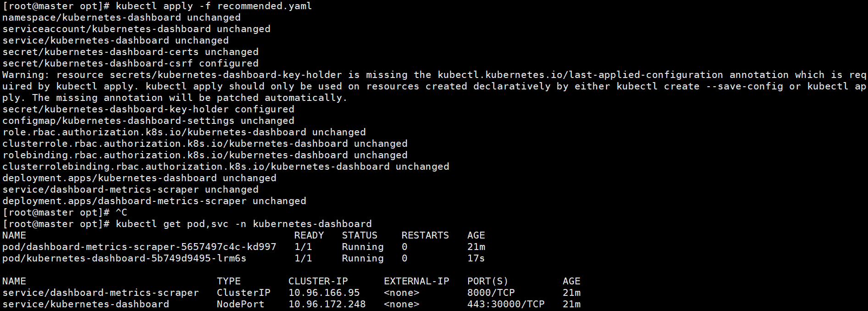
Task: Click 'clusterrolebinding.rbac.authorization.k8s.io' line
Action: pos(226,167)
